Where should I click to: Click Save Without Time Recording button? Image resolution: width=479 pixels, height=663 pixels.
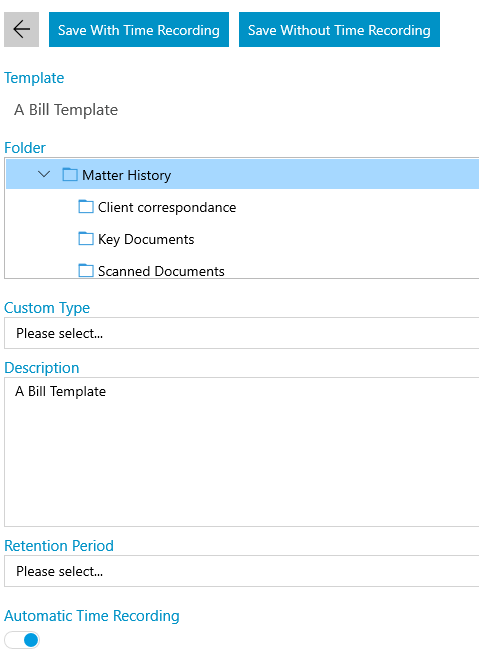[x=339, y=30]
